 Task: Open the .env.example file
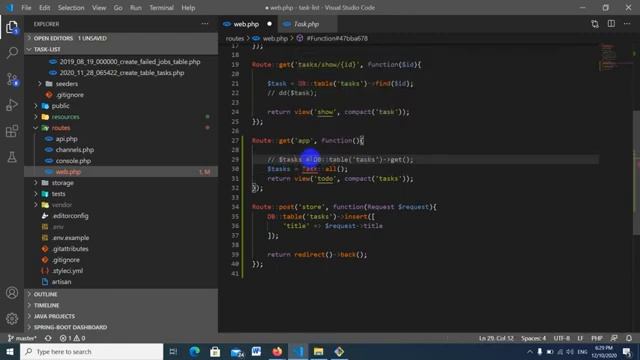[71, 238]
